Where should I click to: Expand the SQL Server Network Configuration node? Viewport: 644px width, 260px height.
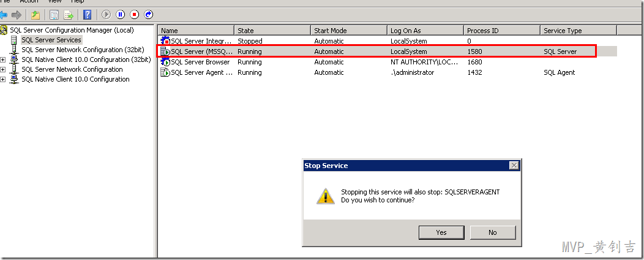pos(3,69)
